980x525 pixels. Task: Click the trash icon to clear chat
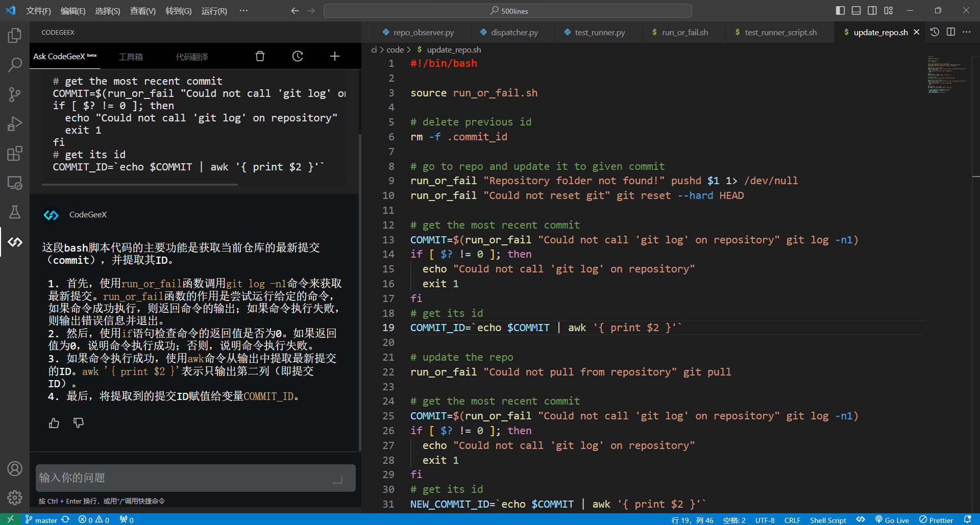[x=260, y=56]
